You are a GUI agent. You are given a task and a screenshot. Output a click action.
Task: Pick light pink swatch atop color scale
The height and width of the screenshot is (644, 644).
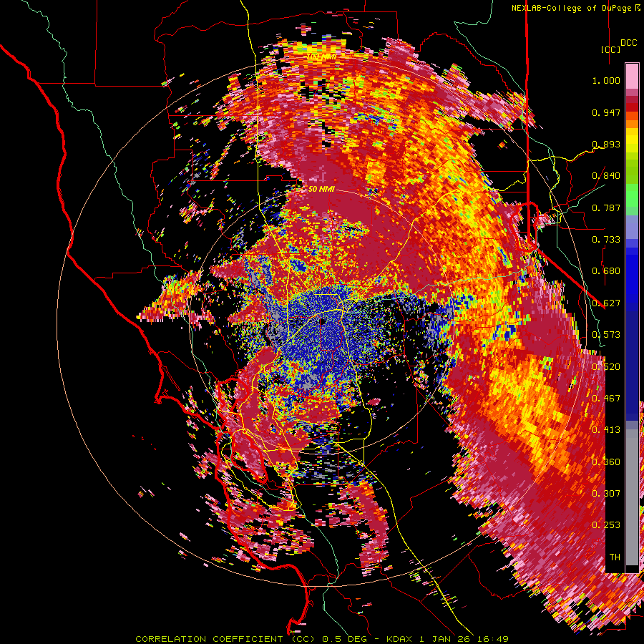point(632,76)
